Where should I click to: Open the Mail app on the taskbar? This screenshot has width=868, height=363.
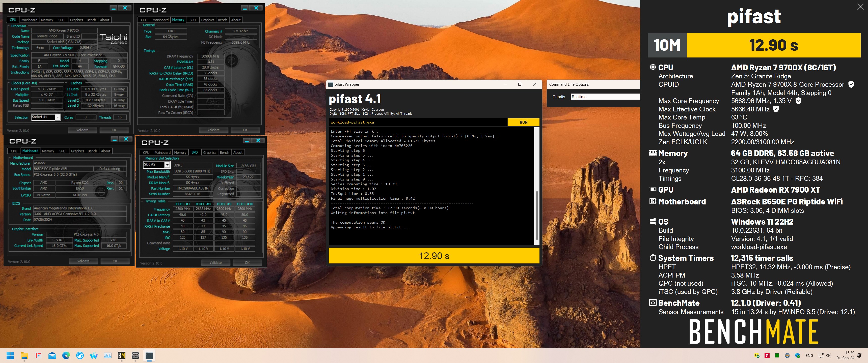pos(52,356)
